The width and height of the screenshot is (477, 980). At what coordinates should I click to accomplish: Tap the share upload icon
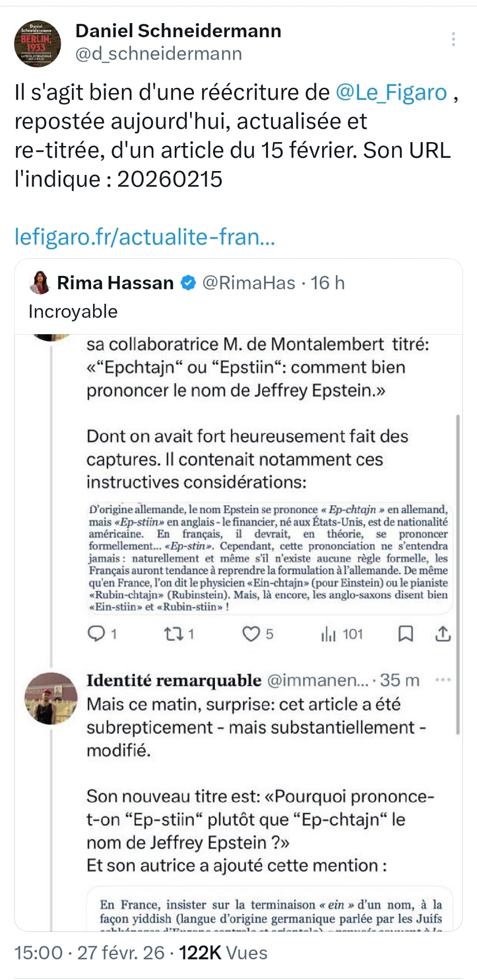tap(443, 634)
